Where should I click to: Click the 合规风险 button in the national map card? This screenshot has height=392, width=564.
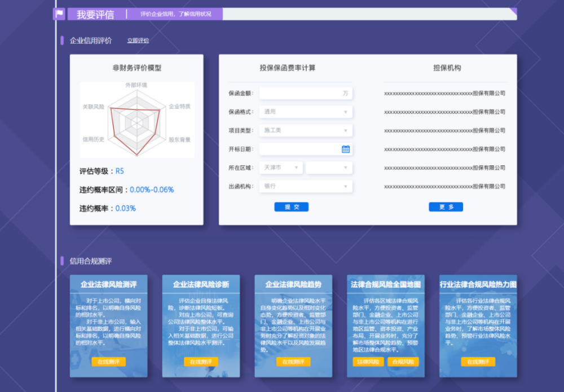coord(403,362)
